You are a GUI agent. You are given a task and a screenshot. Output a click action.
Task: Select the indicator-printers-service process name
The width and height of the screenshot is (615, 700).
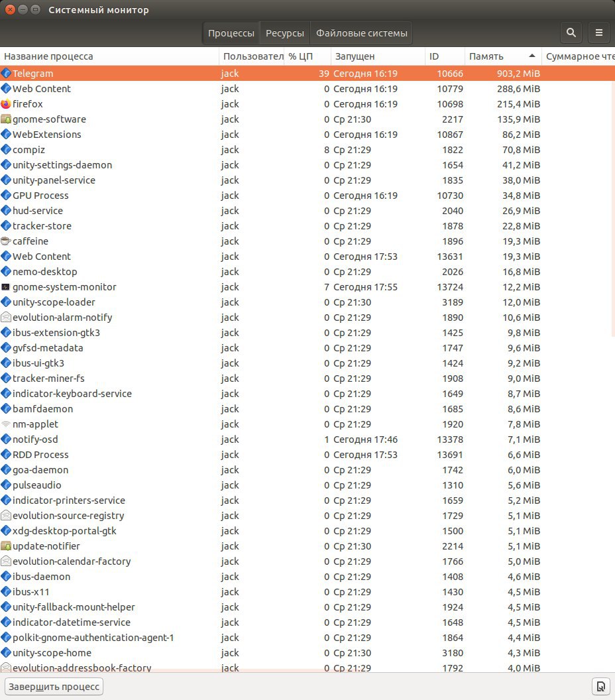tap(69, 500)
